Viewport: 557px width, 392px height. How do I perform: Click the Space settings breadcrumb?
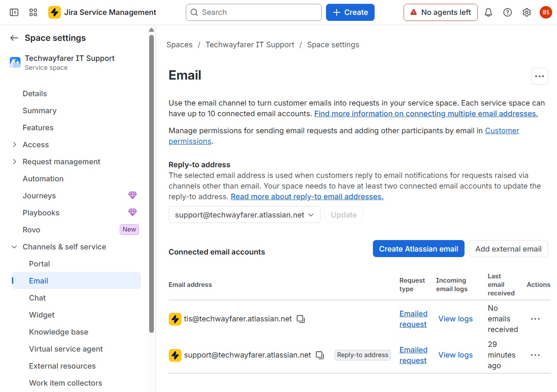[333, 45]
